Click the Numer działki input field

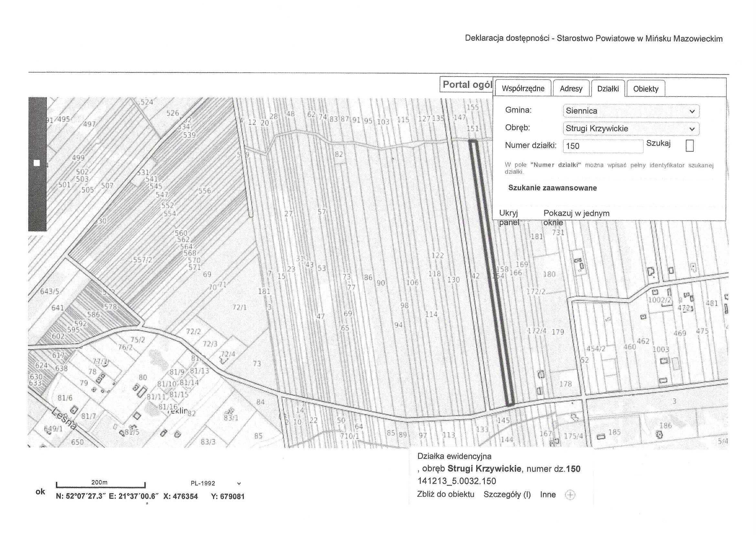[x=603, y=146]
